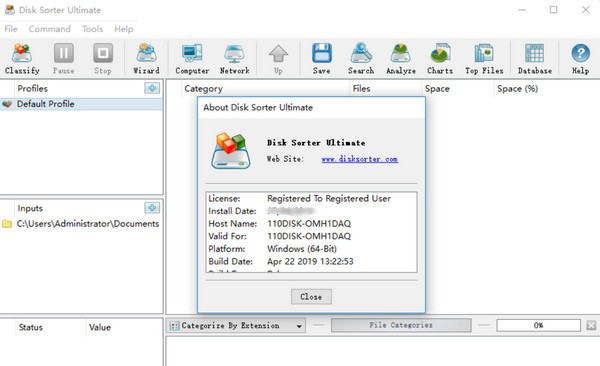The image size is (600, 366).
Task: Open the Computer toolbar option
Action: [x=192, y=59]
